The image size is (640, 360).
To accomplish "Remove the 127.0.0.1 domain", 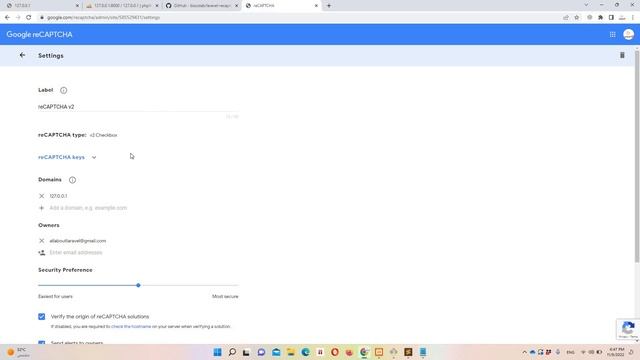I will (41, 196).
